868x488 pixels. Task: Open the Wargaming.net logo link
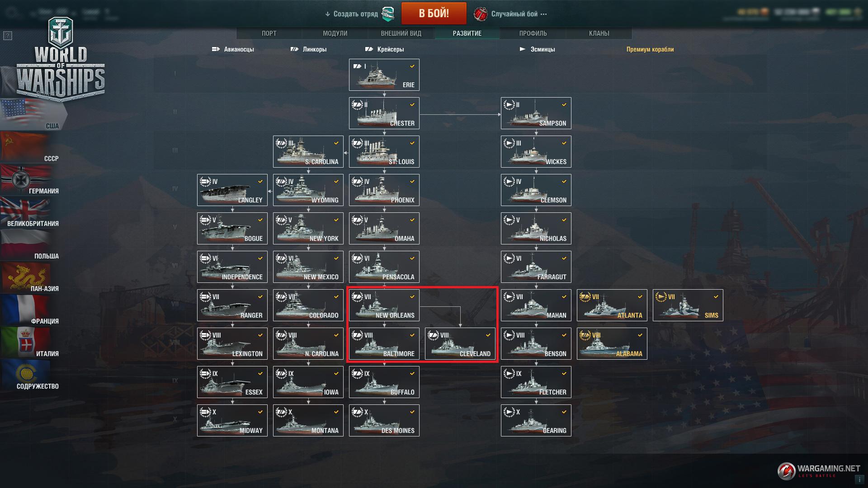pyautogui.click(x=818, y=470)
